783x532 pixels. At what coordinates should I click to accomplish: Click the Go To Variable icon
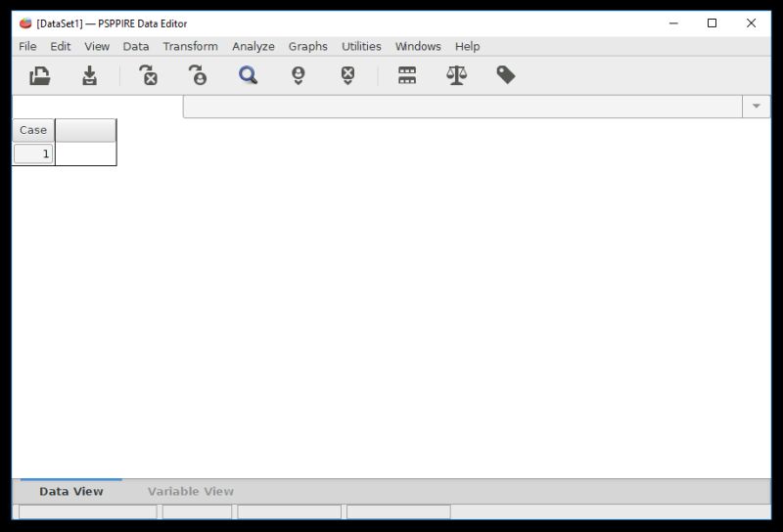click(149, 75)
